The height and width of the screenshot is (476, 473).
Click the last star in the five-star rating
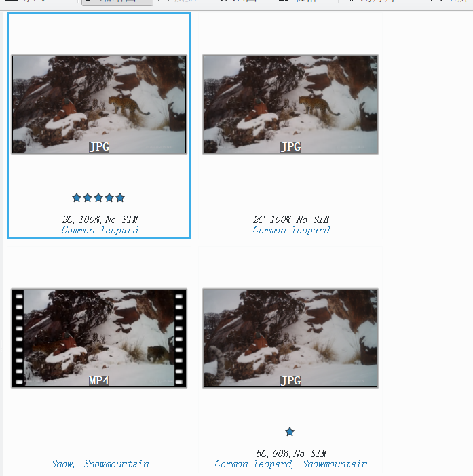[120, 198]
